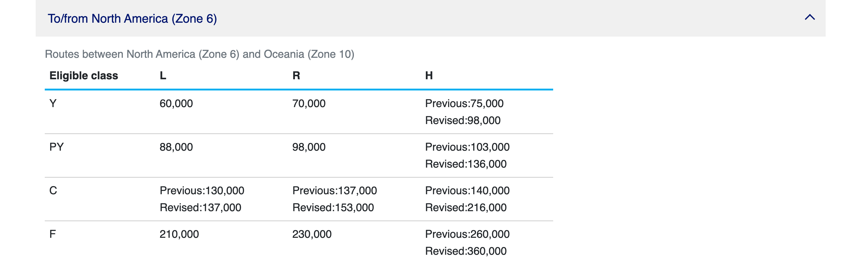Click Previous:75,000 in the Y row
Screen dimensions: 868x262
point(464,103)
